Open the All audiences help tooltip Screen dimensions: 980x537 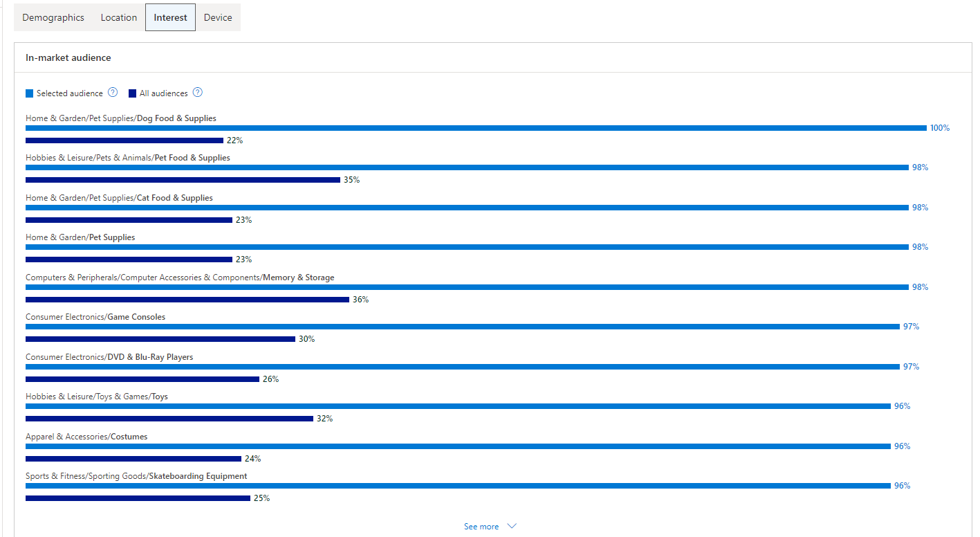pyautogui.click(x=197, y=93)
